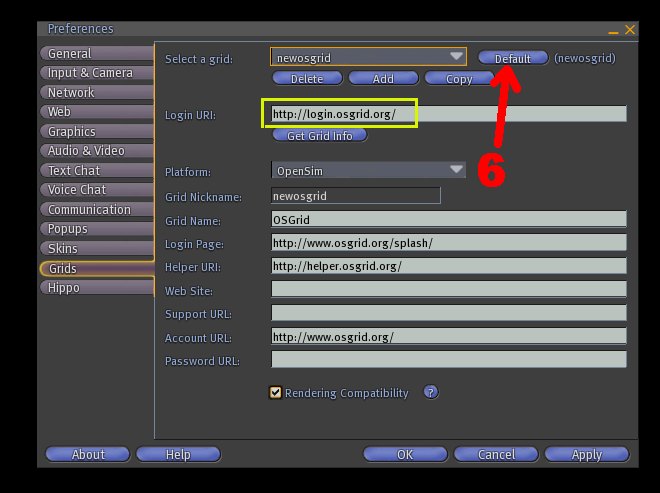The height and width of the screenshot is (493, 660).
Task: Switch to the General tab
Action: point(95,53)
